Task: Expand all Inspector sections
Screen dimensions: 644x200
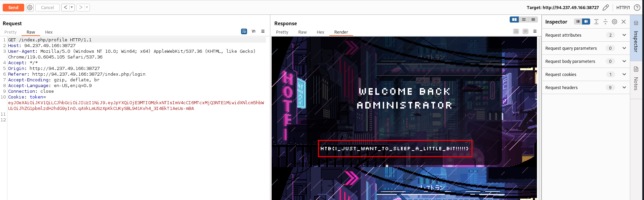Action: pyautogui.click(x=596, y=22)
